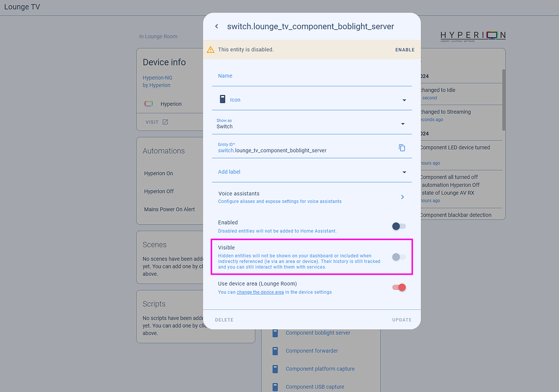Copy the entity ID to clipboard
Viewport: 559px width, 392px height.
(x=402, y=147)
